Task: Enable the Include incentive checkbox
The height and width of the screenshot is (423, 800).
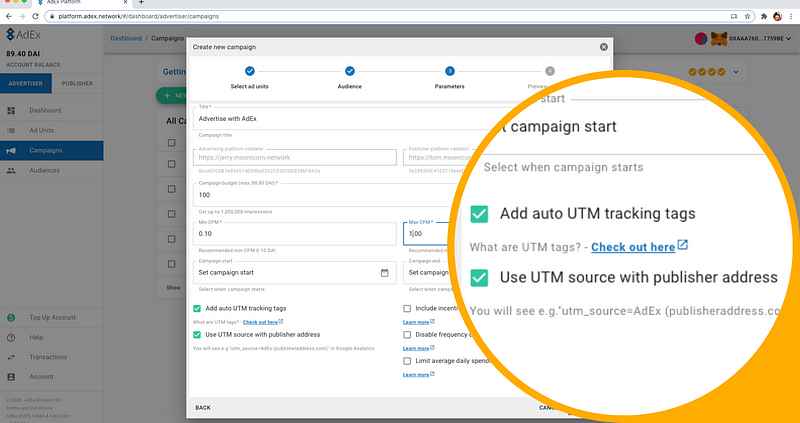Action: 407,309
